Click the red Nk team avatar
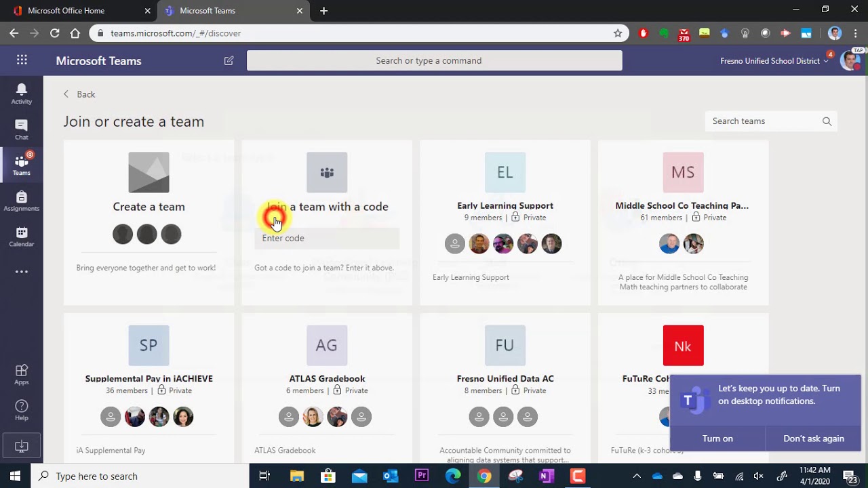Screen dimensions: 868x488 [x=683, y=346]
